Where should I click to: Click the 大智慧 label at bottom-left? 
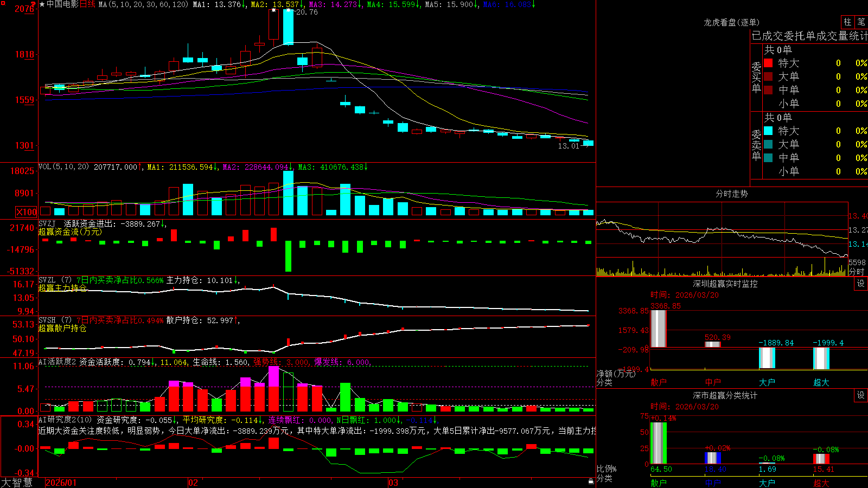tap(17, 483)
